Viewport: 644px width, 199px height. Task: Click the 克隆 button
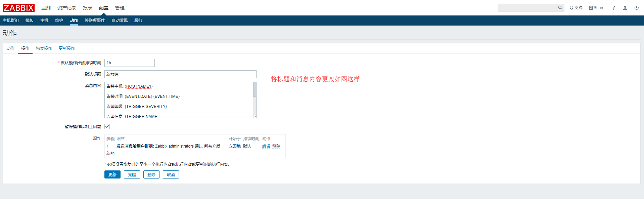coord(132,174)
